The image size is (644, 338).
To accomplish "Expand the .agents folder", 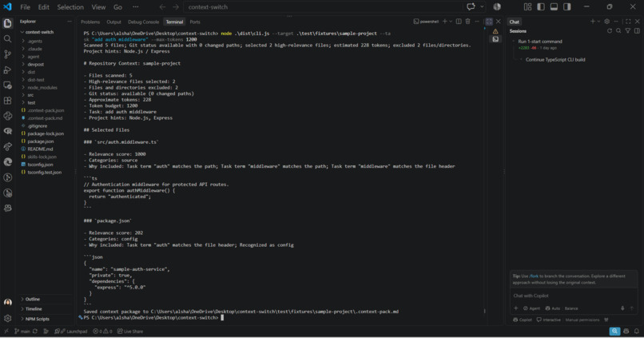I will coord(34,41).
